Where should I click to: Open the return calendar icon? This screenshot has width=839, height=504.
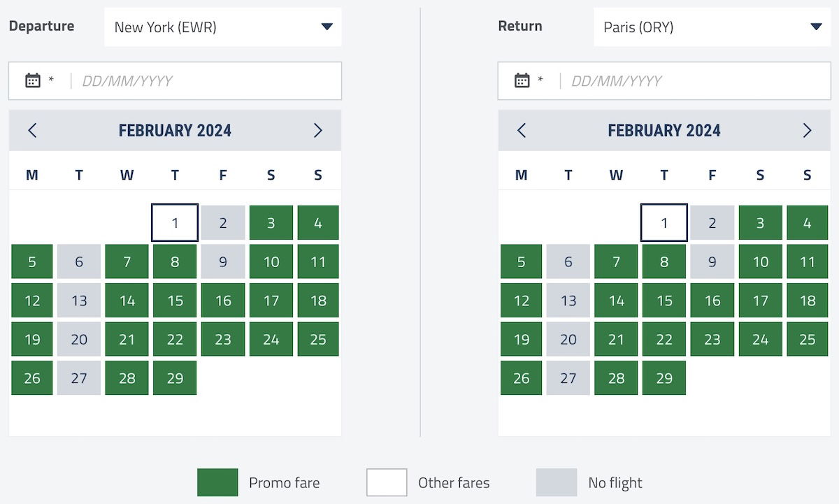point(522,80)
